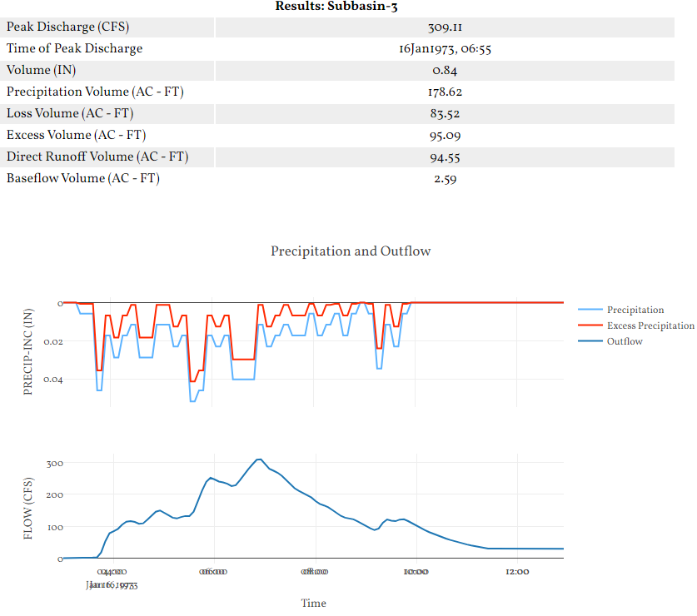This screenshot has height=616, width=697.
Task: Select the value '16Jan1973, 06:55'
Action: 445,49
